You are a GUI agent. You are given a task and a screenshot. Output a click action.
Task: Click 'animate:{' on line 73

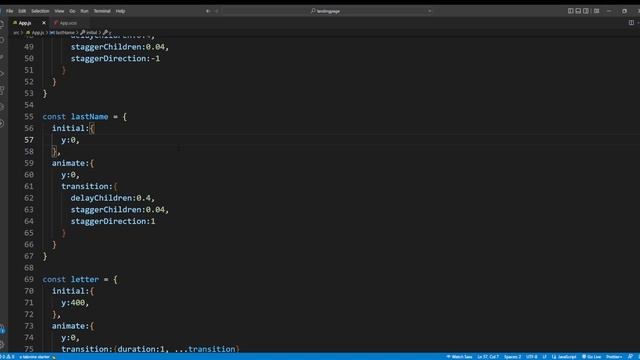73,326
